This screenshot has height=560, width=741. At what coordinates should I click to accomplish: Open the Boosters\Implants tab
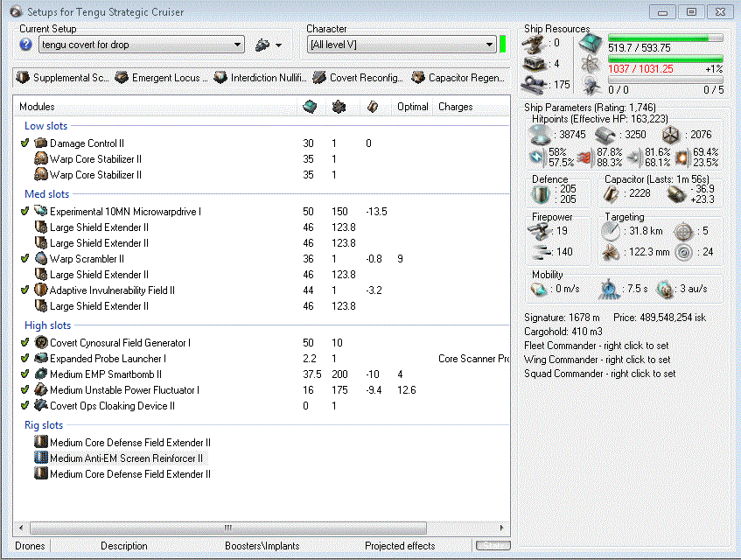pyautogui.click(x=262, y=546)
